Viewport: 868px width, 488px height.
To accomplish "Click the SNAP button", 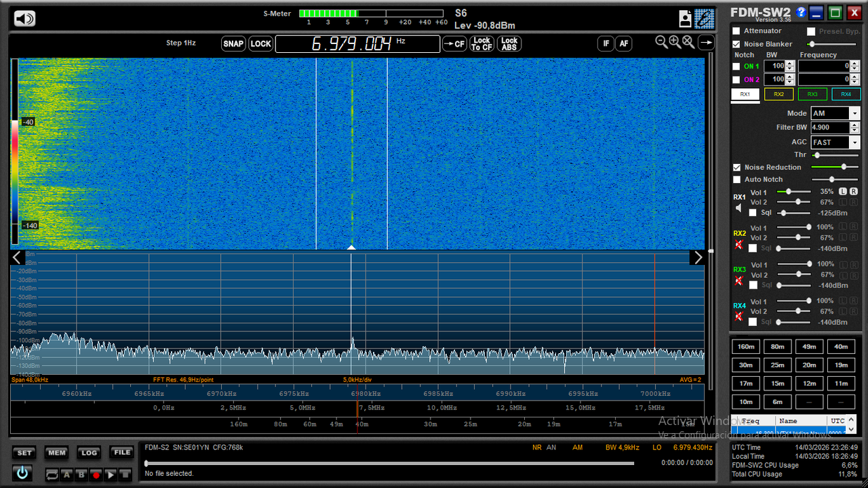I will pos(233,43).
